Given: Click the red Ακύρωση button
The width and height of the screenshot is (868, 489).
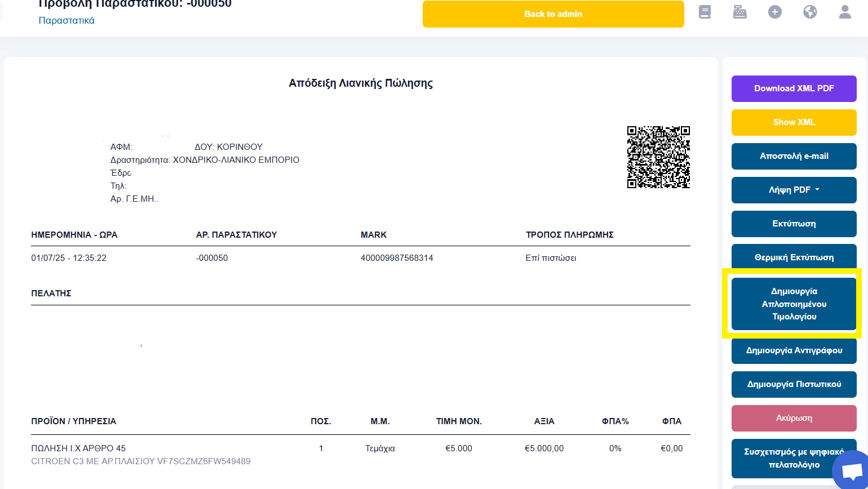Looking at the screenshot, I should point(794,418).
